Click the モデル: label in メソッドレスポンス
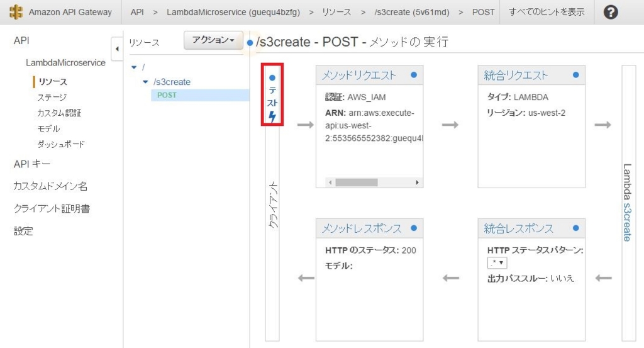The height and width of the screenshot is (348, 644). pos(339,266)
